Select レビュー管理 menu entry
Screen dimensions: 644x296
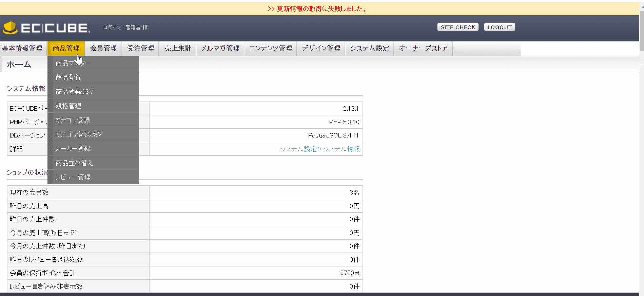tap(73, 177)
